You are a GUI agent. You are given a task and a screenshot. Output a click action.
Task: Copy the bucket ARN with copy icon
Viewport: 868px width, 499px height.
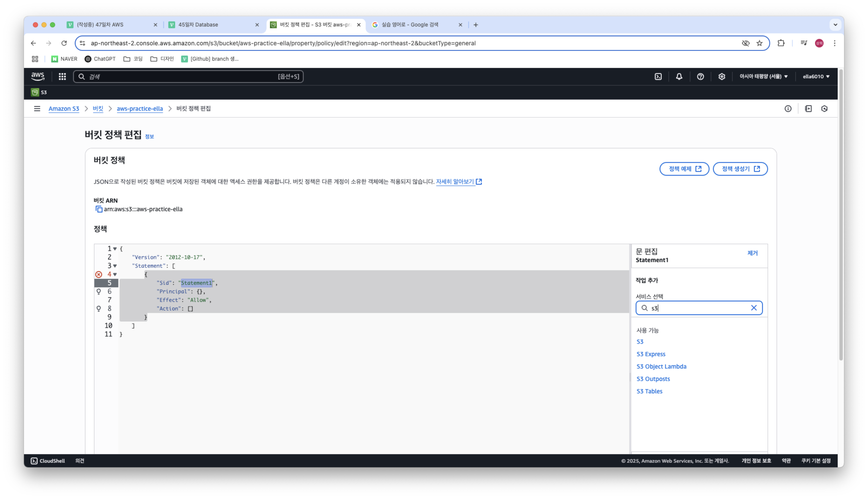99,209
